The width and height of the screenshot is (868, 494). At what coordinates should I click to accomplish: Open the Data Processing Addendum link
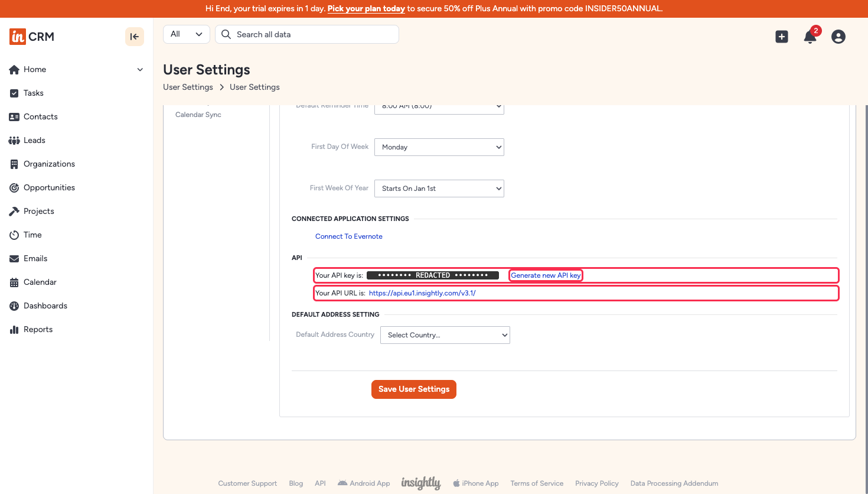click(x=674, y=483)
